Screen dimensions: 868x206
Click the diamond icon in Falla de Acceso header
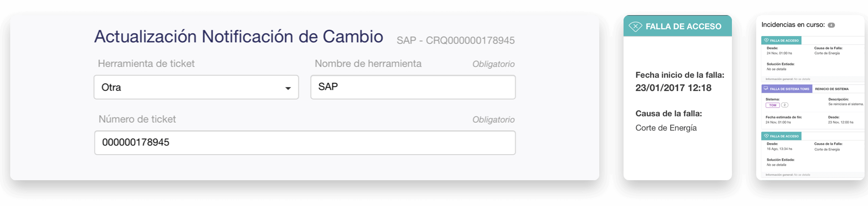click(635, 26)
